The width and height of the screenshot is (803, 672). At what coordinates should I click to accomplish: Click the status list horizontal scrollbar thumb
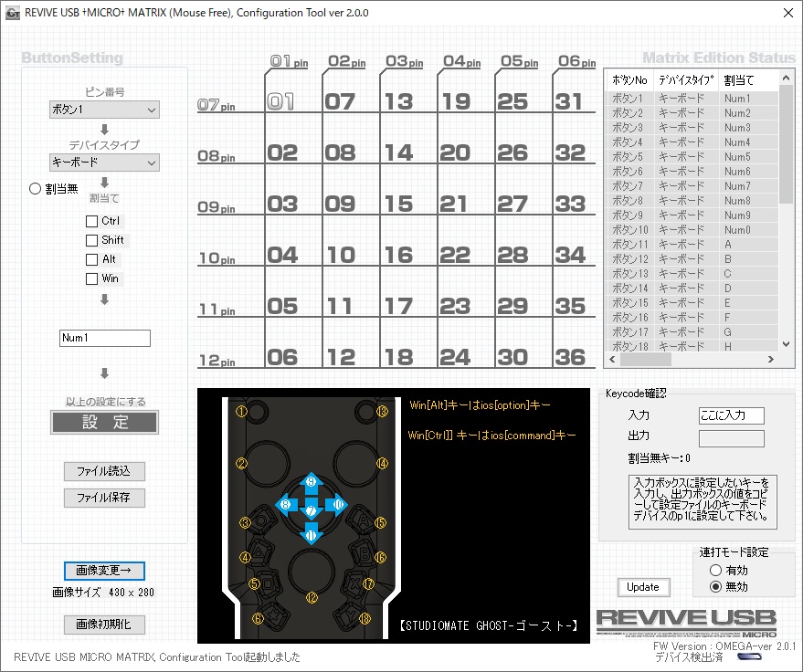[645, 360]
